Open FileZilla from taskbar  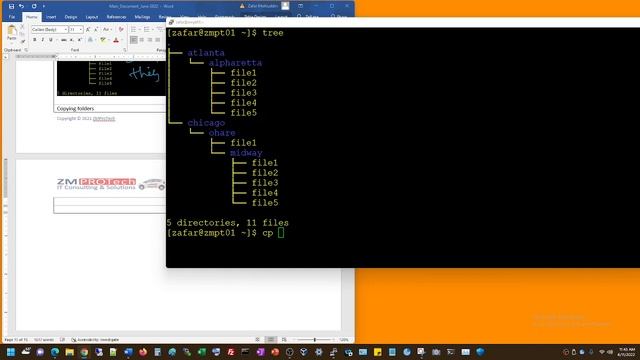pyautogui.click(x=231, y=352)
